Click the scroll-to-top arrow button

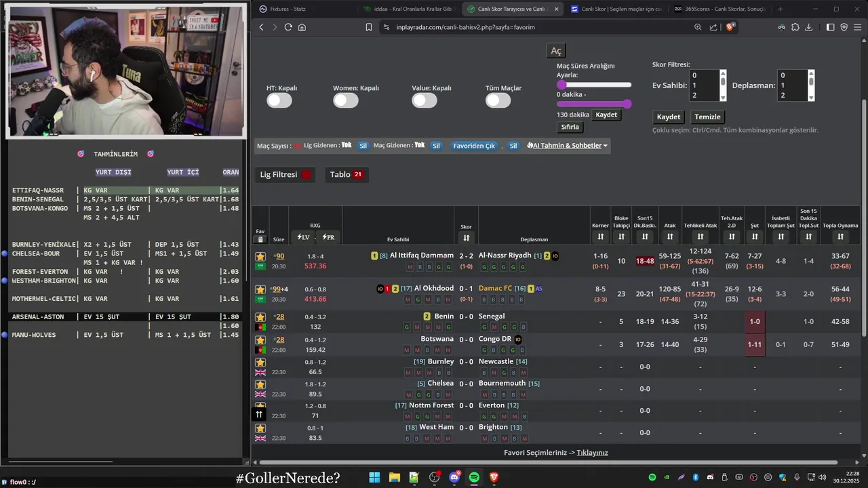point(259,414)
